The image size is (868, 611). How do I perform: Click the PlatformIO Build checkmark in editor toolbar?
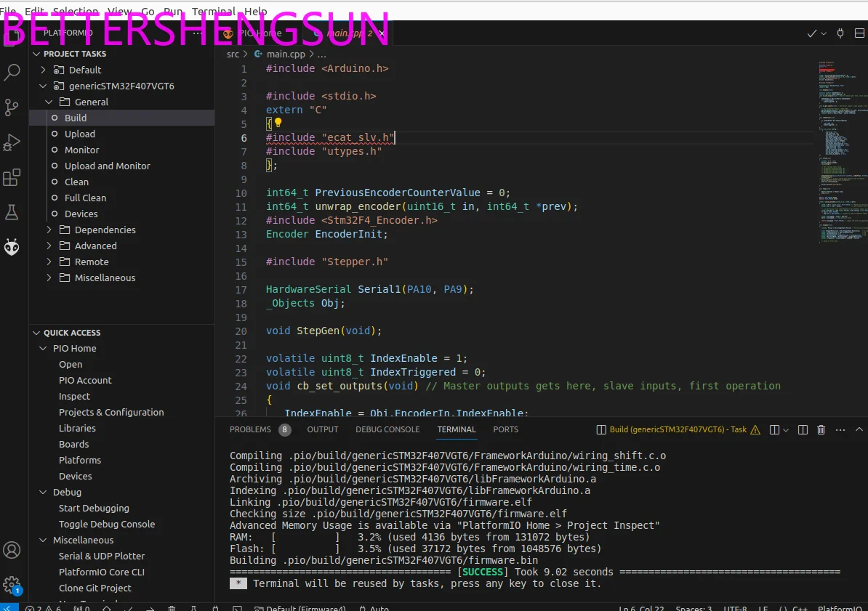[x=811, y=33]
